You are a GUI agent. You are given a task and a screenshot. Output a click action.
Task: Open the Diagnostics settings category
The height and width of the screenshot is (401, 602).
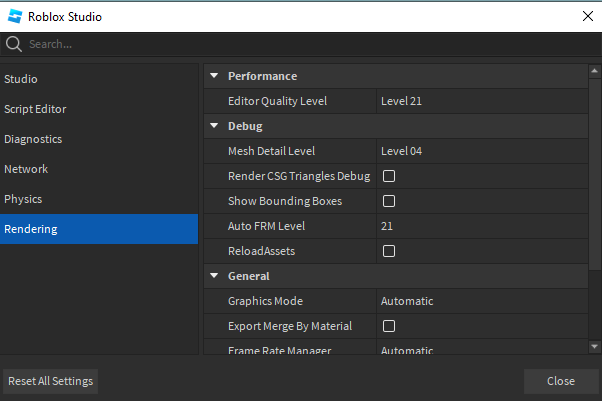(x=99, y=139)
